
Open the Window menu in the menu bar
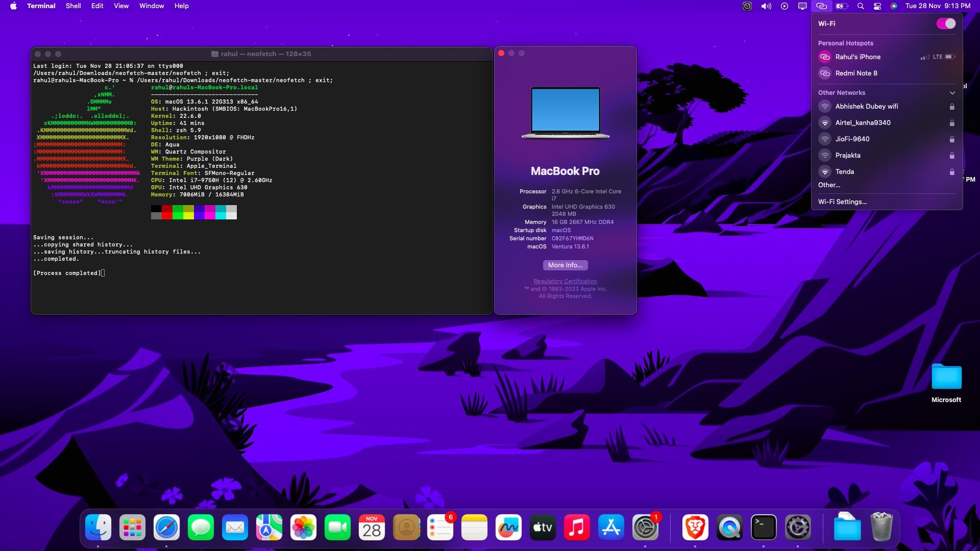(x=152, y=6)
